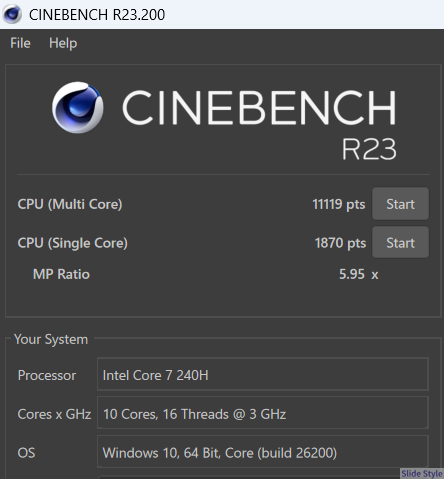
Task: Click the R23 version text under logo
Action: [369, 149]
